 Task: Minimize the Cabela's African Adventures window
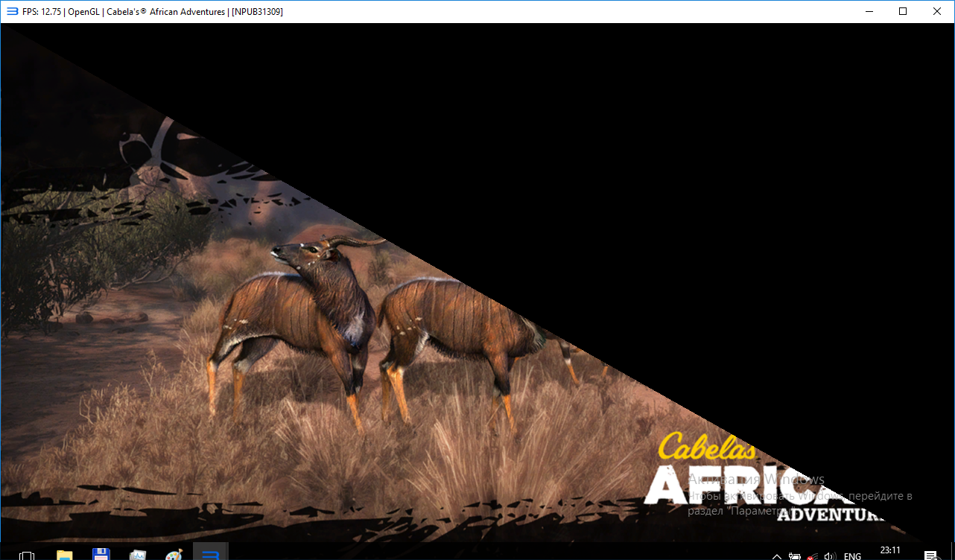869,11
